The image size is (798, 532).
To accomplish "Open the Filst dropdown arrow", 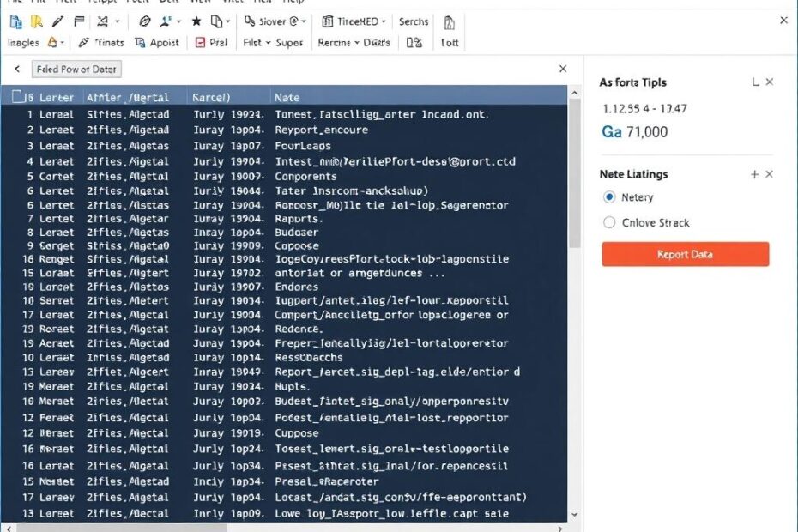I will 268,42.
